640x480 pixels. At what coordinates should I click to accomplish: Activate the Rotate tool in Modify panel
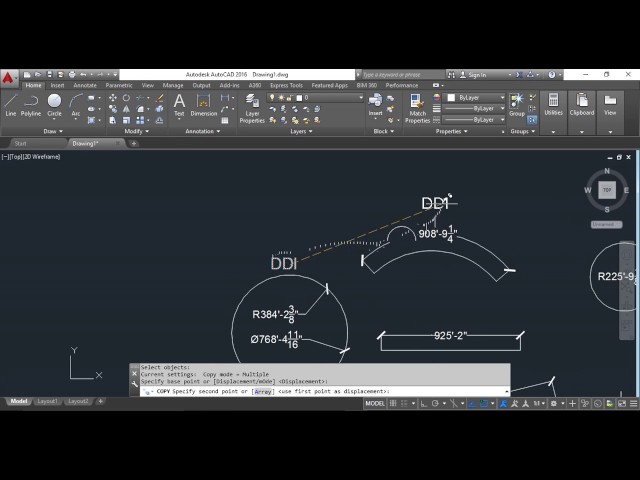pyautogui.click(x=127, y=98)
